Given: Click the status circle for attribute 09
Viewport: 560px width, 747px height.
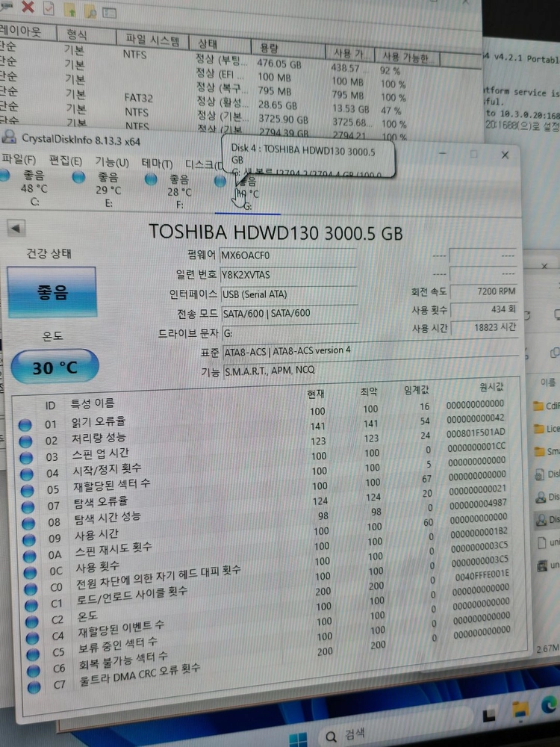Looking at the screenshot, I should point(29,539).
